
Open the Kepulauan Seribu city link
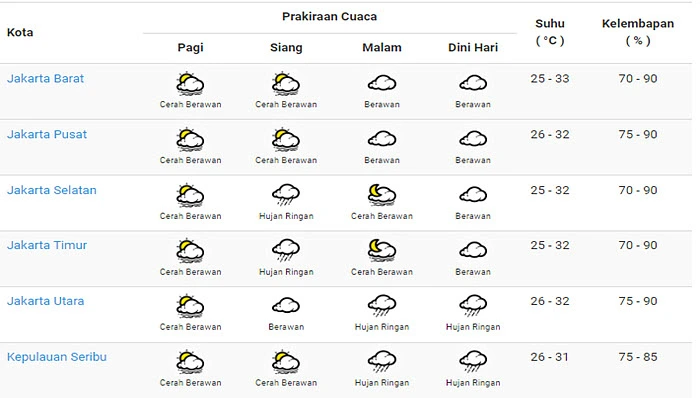coord(57,357)
